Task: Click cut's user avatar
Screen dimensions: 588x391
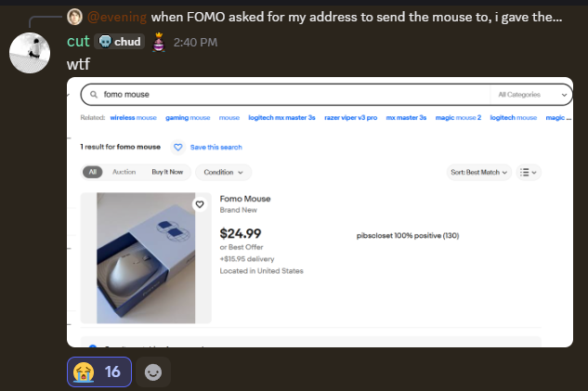Action: point(30,53)
